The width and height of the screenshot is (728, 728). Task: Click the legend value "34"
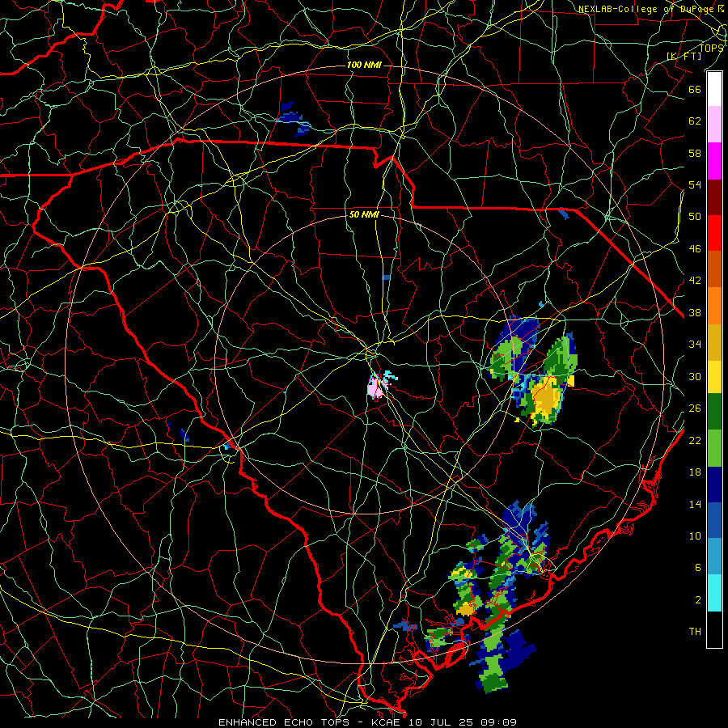click(695, 345)
